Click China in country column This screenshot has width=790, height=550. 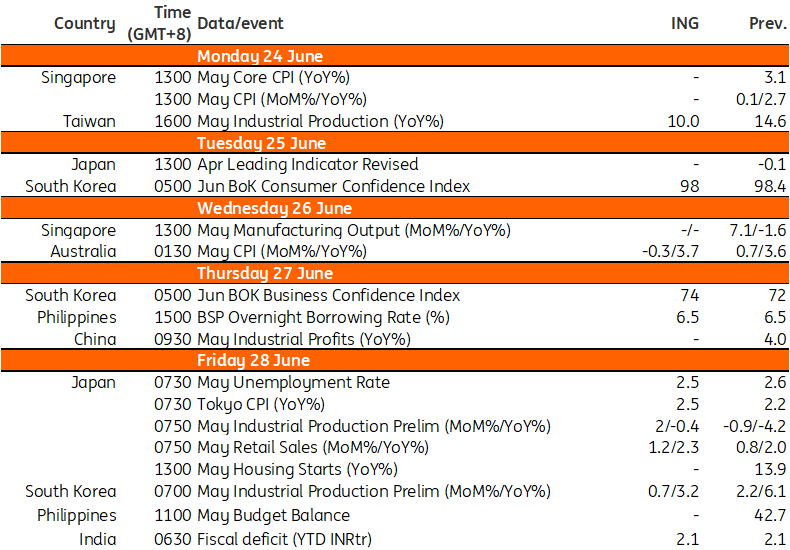[x=95, y=339]
